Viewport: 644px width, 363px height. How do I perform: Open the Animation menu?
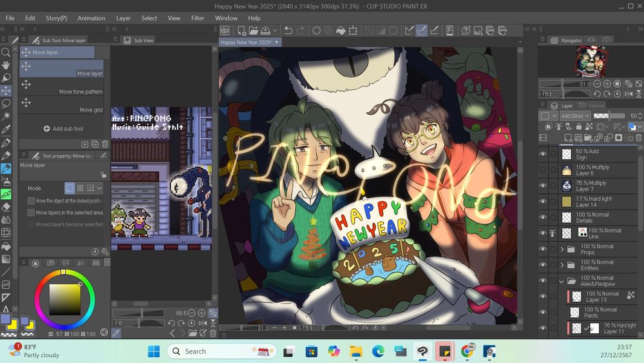coord(91,18)
